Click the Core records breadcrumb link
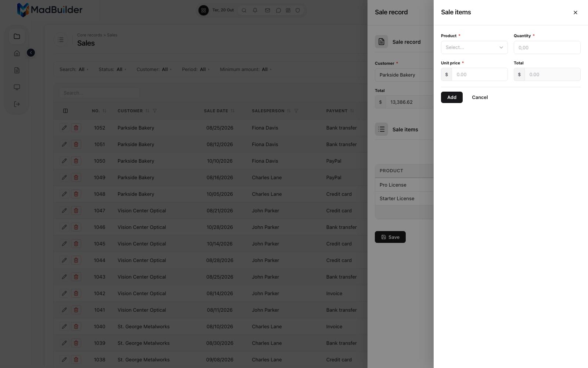Image resolution: width=588 pixels, height=368 pixels. click(90, 35)
